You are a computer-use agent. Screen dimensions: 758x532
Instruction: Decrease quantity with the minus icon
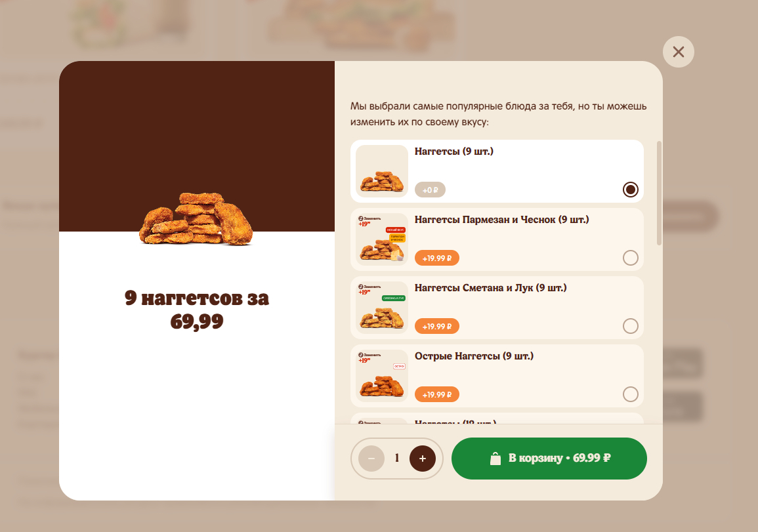pos(371,459)
